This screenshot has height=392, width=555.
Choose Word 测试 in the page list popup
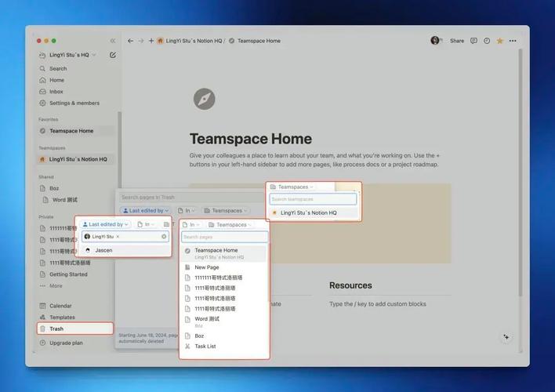click(x=224, y=321)
